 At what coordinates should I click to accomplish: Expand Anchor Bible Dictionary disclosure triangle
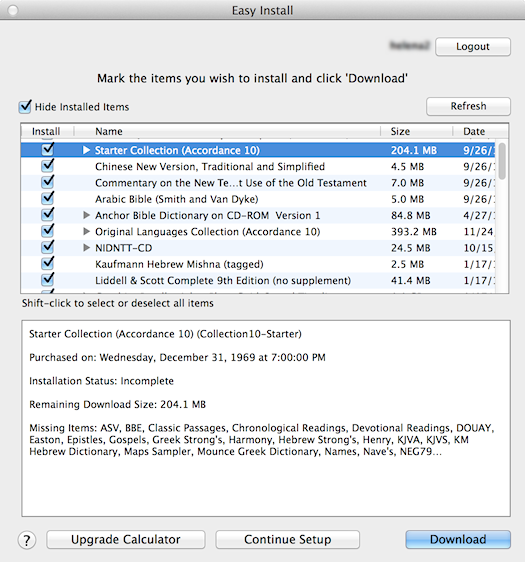[x=86, y=215]
